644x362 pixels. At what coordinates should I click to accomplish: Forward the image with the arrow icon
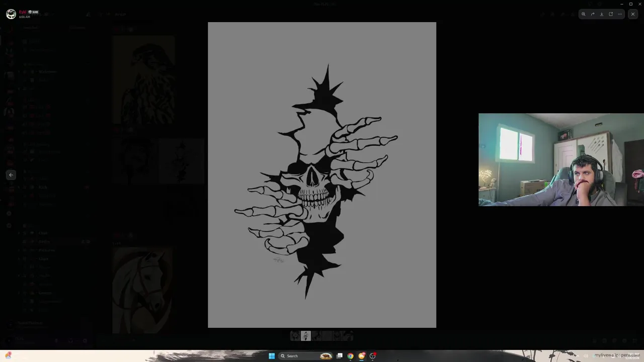[593, 14]
